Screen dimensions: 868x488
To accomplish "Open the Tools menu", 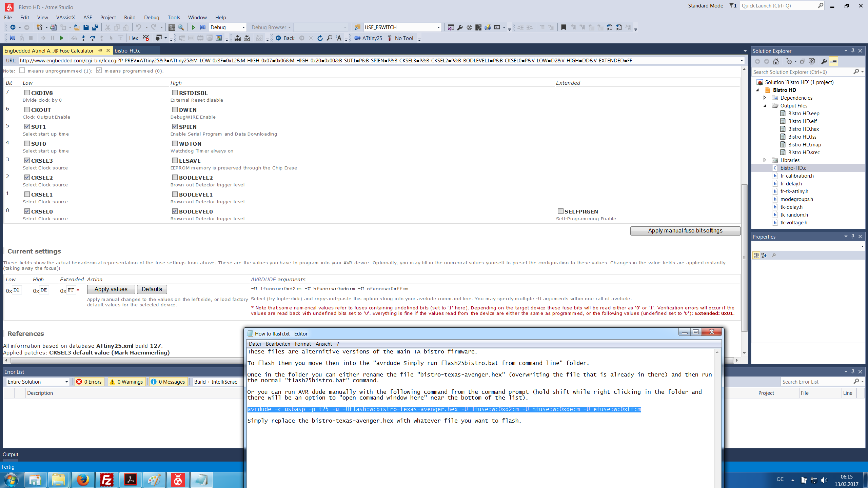I will [x=174, y=18].
